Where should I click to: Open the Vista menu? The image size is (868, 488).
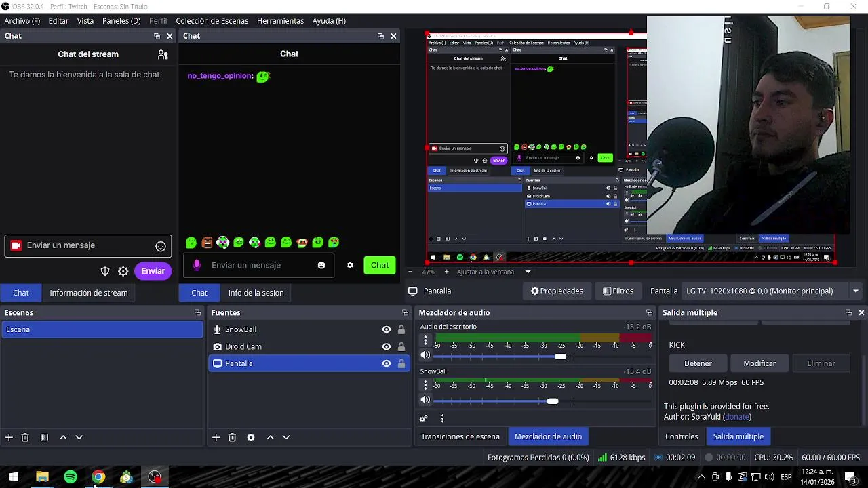tap(85, 21)
